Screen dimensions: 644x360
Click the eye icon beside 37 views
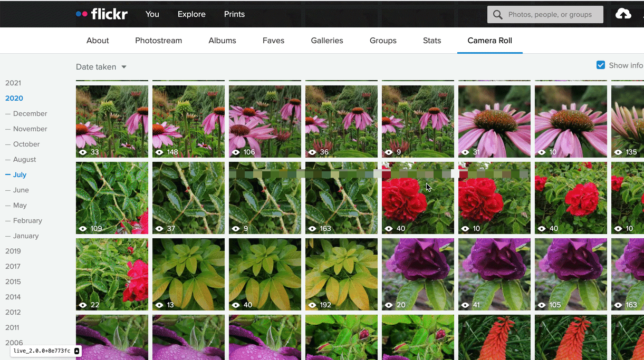pos(159,229)
